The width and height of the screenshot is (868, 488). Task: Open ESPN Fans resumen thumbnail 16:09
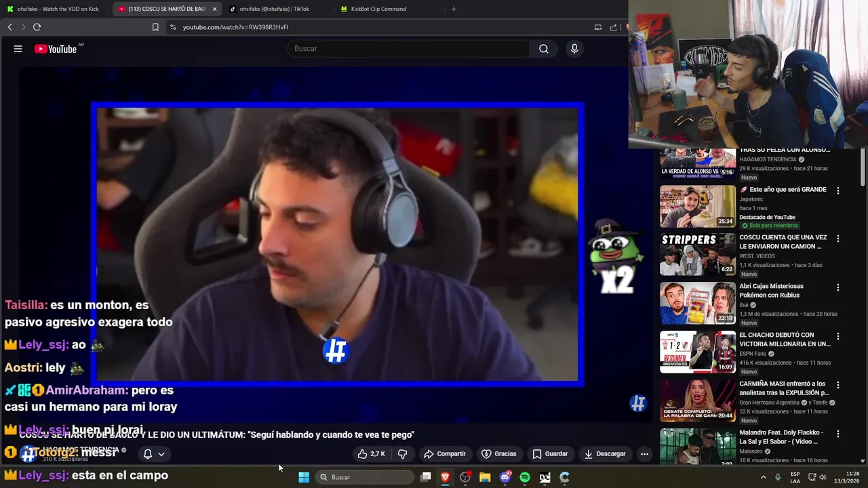pos(698,352)
